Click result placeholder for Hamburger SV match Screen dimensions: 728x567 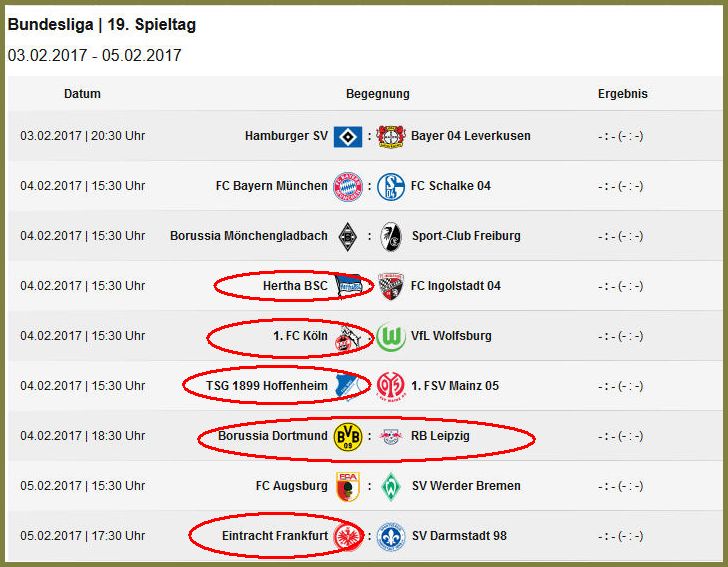point(621,136)
